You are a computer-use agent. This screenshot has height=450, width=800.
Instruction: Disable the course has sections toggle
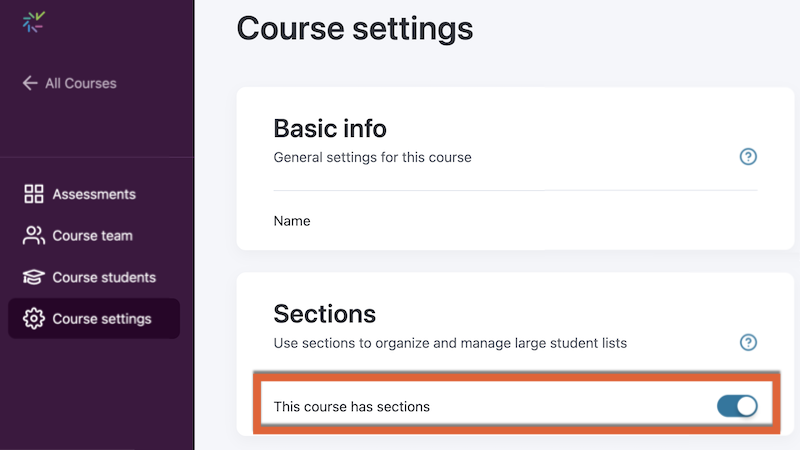tap(737, 406)
